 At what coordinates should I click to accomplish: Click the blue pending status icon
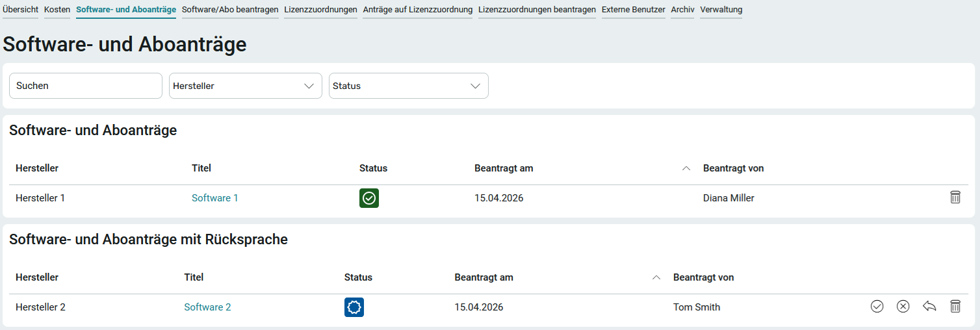click(354, 307)
